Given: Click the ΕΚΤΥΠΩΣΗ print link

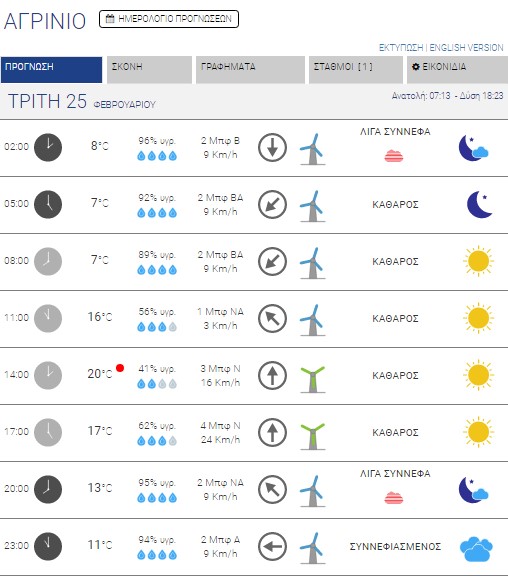Looking at the screenshot, I should coord(401,48).
